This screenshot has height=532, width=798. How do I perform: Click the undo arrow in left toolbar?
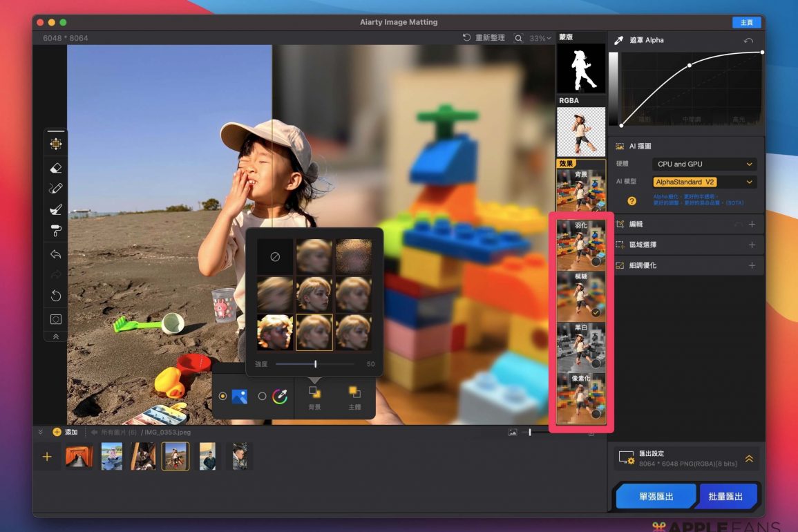coord(56,254)
